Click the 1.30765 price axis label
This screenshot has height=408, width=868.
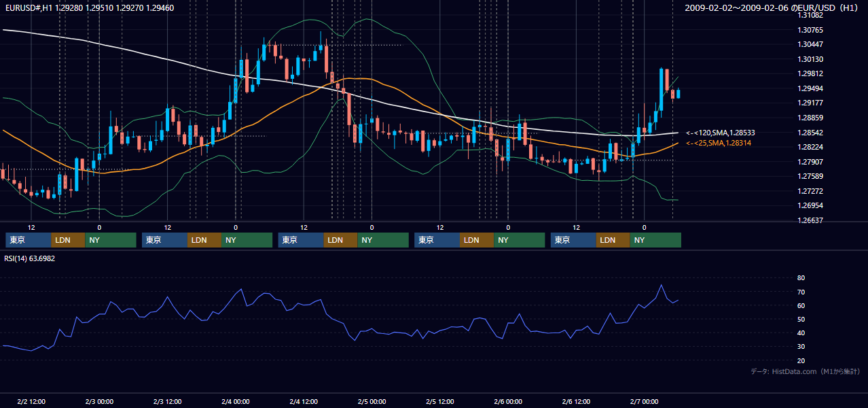810,30
